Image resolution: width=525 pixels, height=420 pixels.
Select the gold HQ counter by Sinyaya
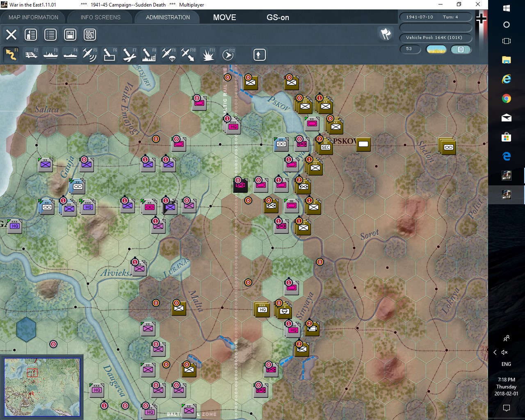coord(262,309)
